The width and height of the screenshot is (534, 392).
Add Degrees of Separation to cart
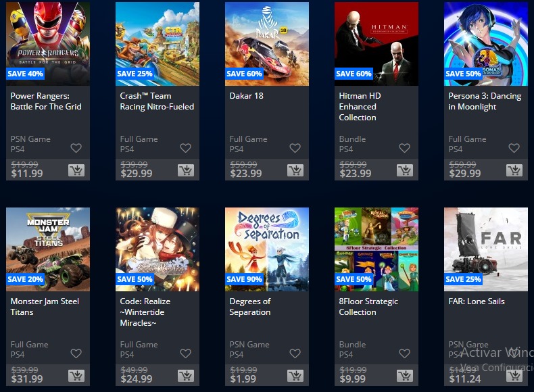pos(295,375)
